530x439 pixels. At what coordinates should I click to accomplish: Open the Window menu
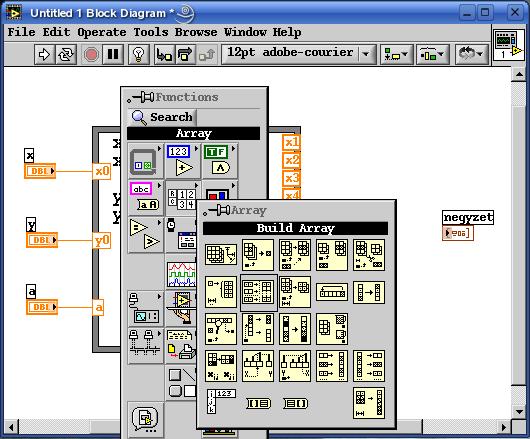[245, 32]
